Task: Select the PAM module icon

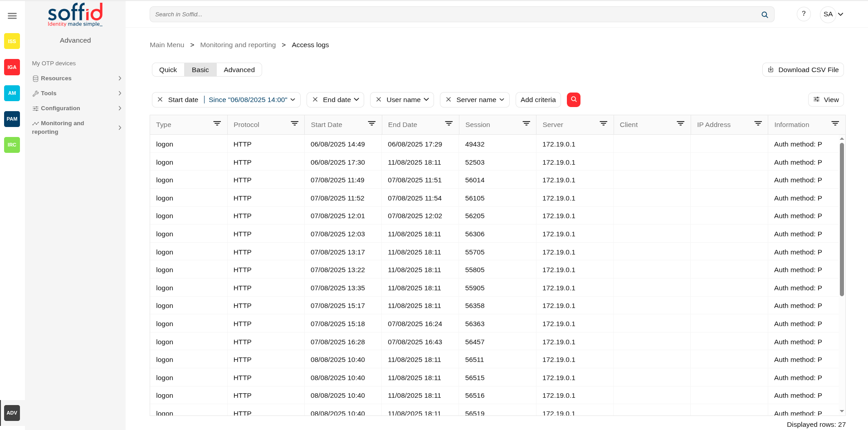Action: click(12, 119)
